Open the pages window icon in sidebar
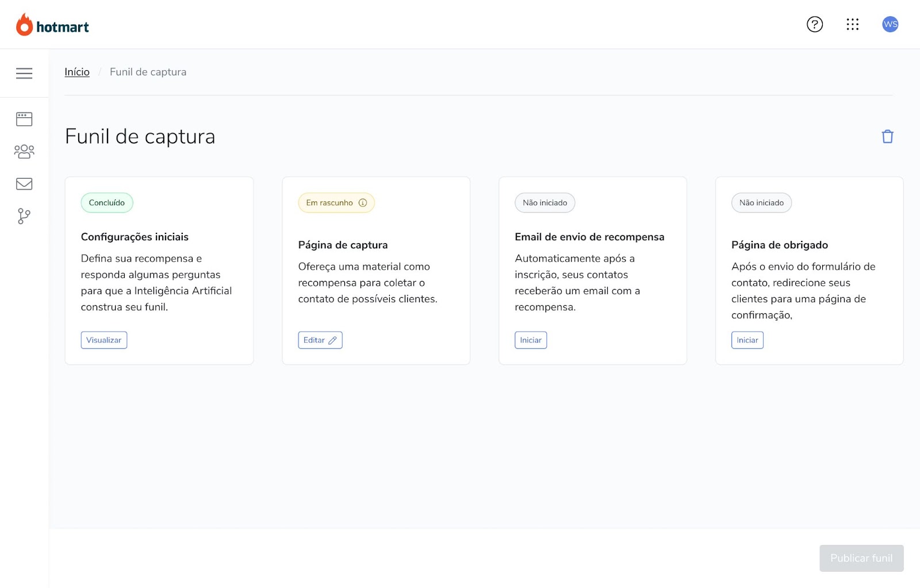Image resolution: width=920 pixels, height=588 pixels. click(x=24, y=119)
